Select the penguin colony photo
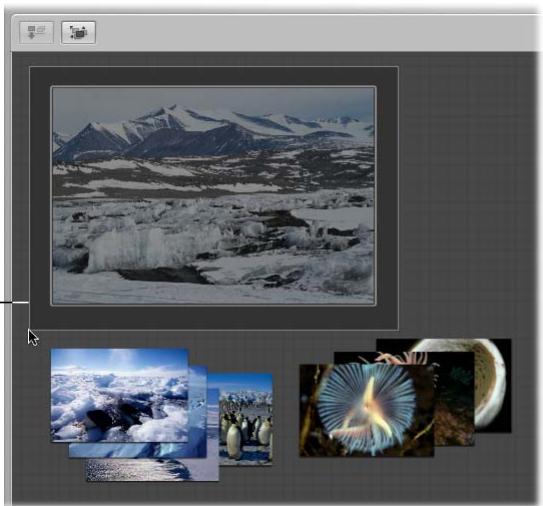Viewport: 543px width, 506px height. pos(246,419)
